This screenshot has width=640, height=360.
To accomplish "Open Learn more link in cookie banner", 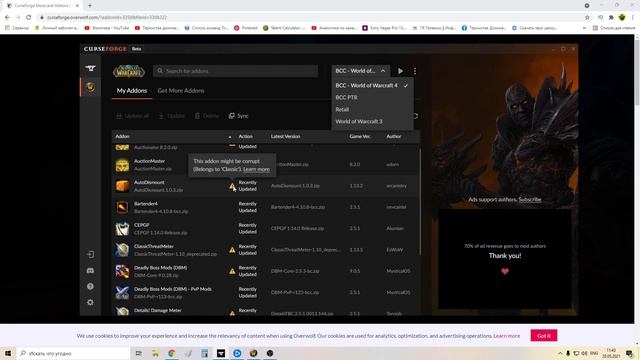I will [x=507, y=336].
